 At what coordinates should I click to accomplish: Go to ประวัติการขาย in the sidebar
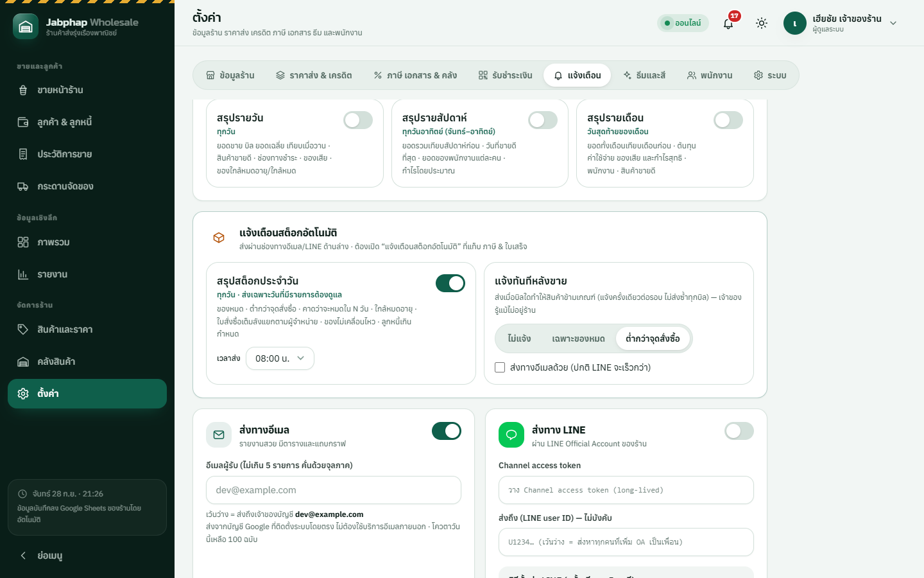[x=87, y=154]
